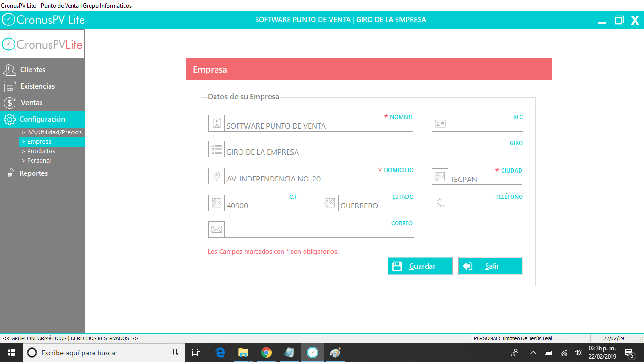Select the Reportes sidebar icon
The image size is (644, 362).
click(x=8, y=173)
